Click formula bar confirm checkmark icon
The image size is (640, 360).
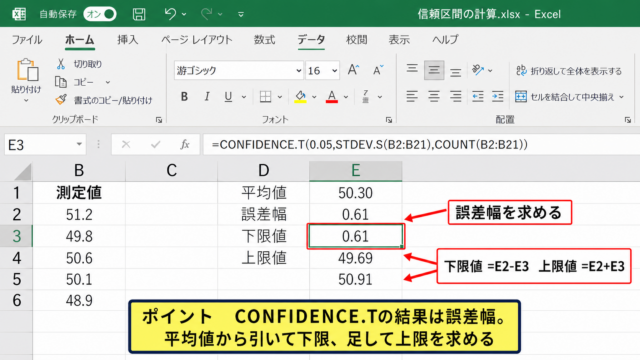click(x=155, y=144)
